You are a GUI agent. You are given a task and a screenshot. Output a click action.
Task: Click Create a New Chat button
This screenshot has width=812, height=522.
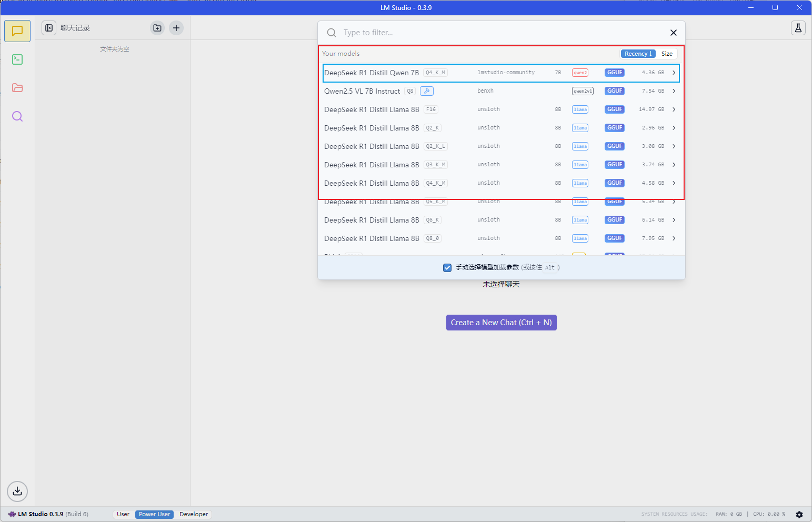click(x=502, y=323)
